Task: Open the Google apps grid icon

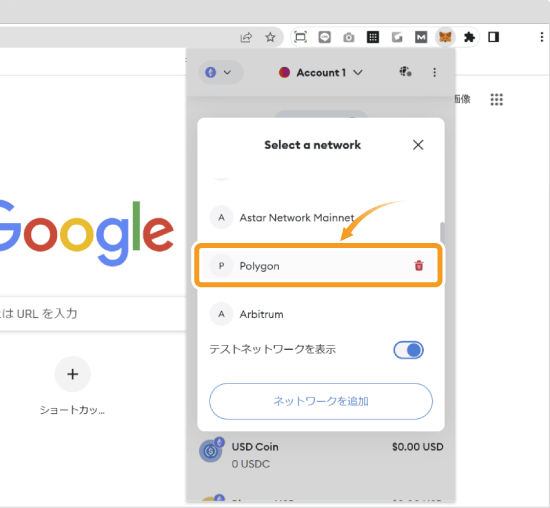Action: tap(496, 99)
